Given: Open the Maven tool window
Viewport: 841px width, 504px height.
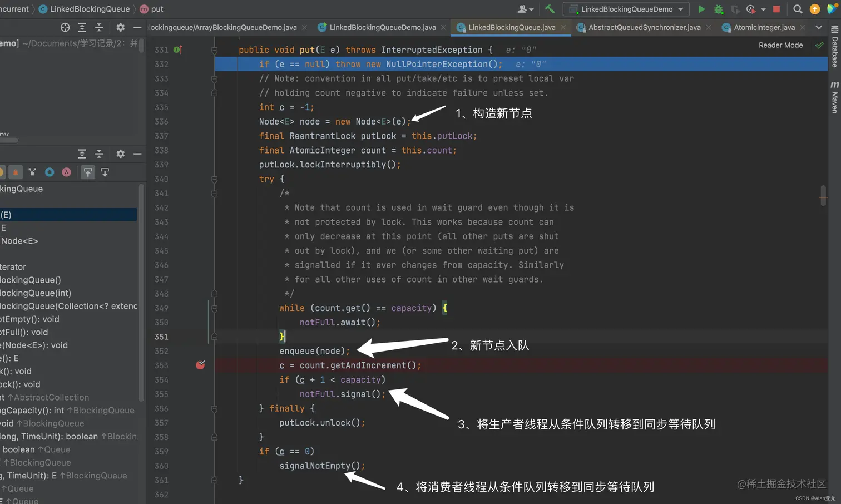Looking at the screenshot, I should point(834,97).
